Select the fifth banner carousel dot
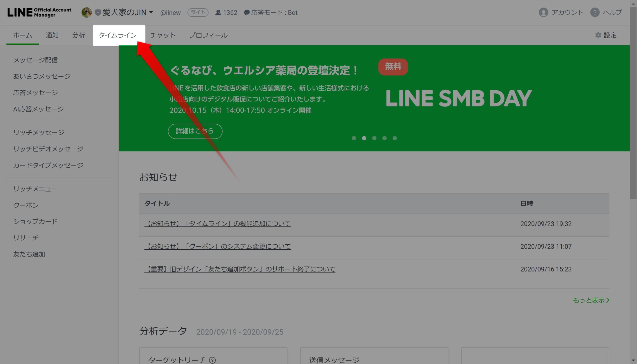 [x=395, y=138]
